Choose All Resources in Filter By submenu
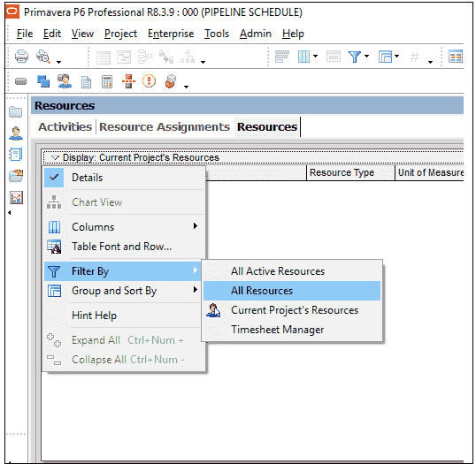 (292, 291)
